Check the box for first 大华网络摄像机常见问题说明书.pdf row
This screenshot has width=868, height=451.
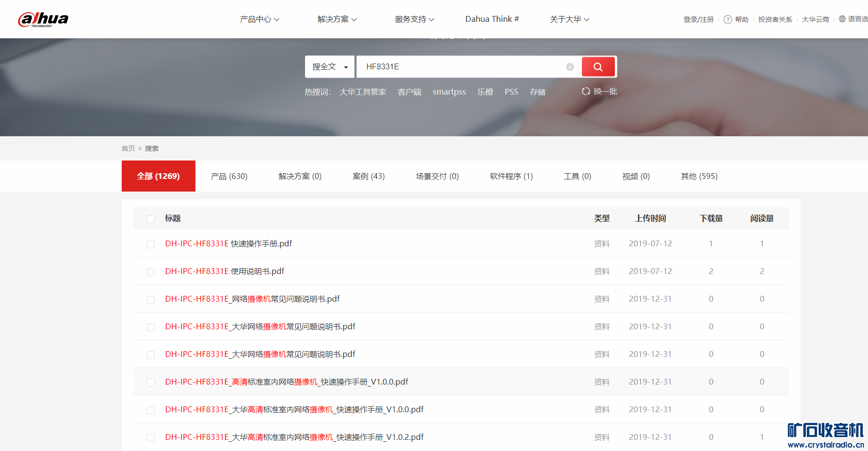point(151,327)
